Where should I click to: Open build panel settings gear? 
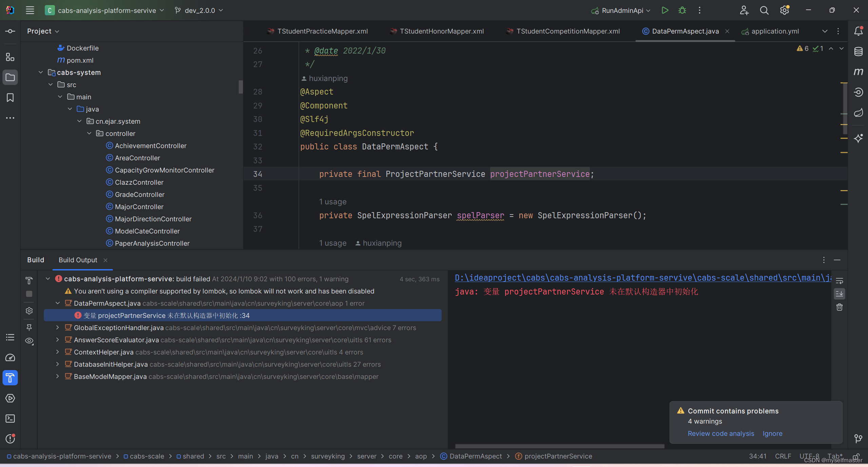point(29,311)
